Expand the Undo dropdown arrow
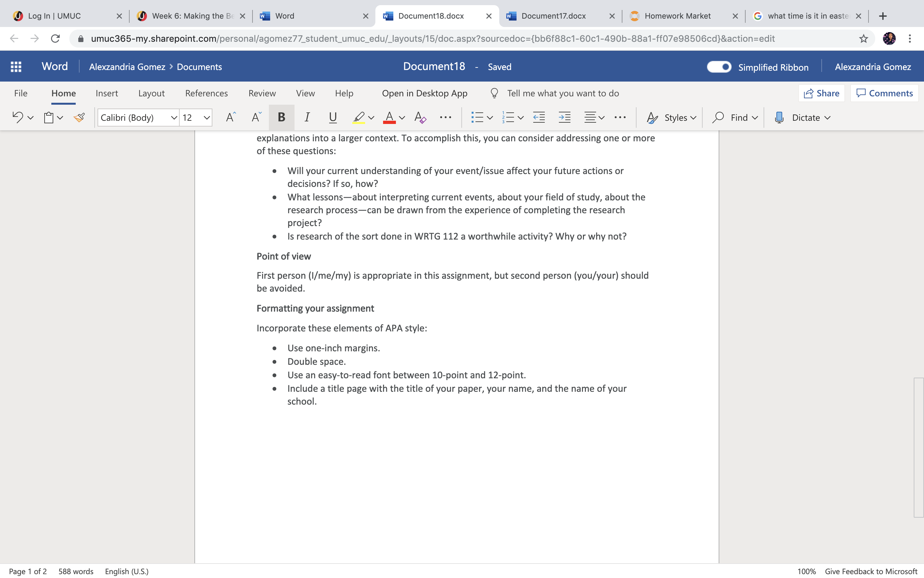The height and width of the screenshot is (578, 924). (x=30, y=118)
